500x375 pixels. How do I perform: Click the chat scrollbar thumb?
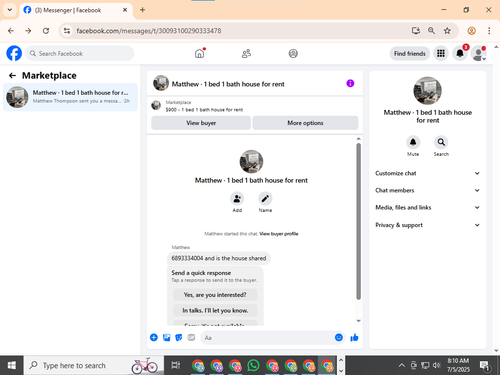coord(359,221)
